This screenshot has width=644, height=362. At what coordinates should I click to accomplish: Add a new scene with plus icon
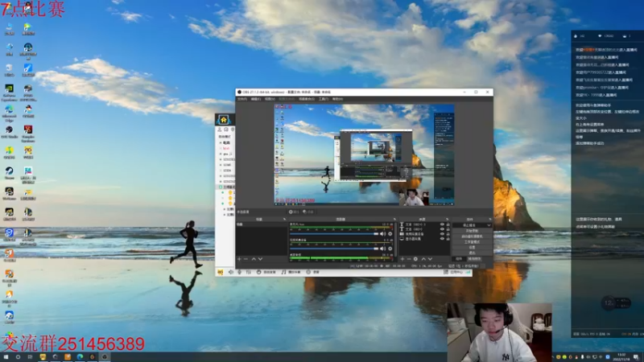coord(239,259)
